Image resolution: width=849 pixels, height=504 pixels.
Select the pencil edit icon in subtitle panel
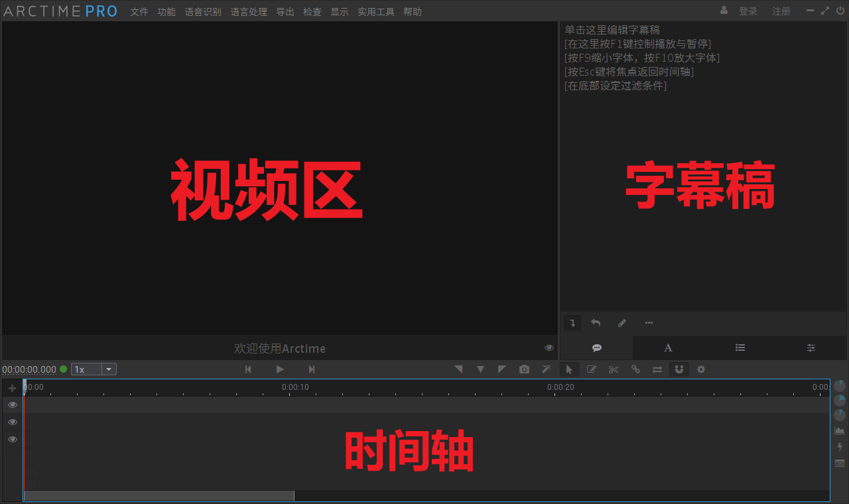tap(622, 323)
